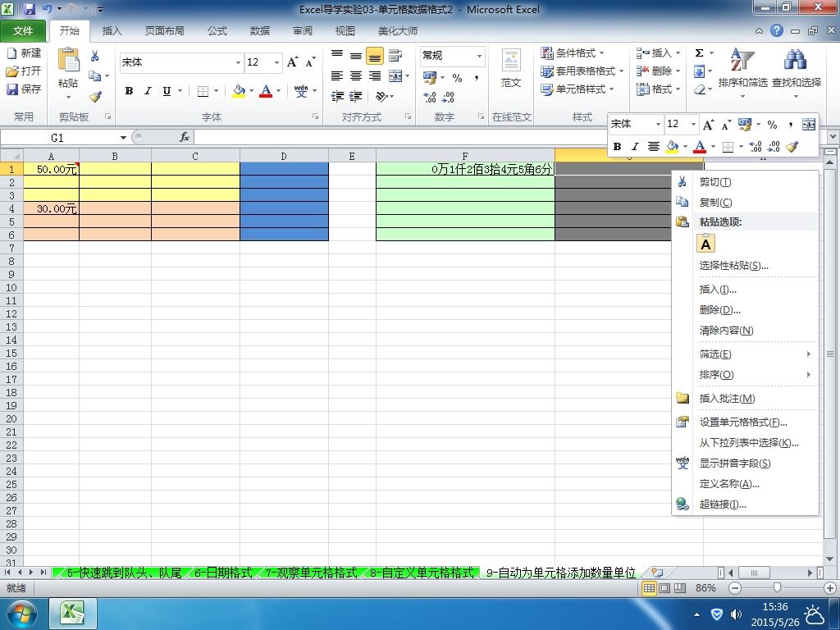Open the ribbon fill color dropdown arrow
840x630 pixels.
[251, 90]
